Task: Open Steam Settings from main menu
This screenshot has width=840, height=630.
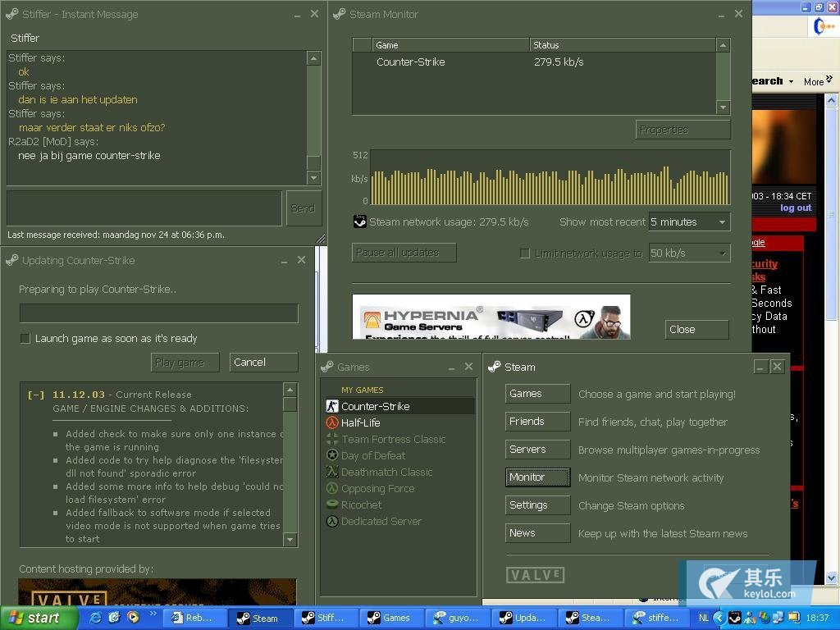Action: [537, 505]
